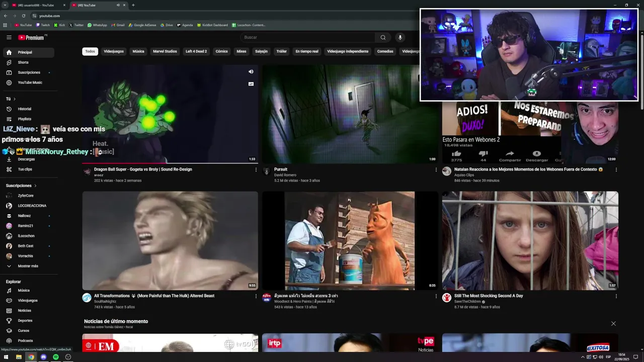The height and width of the screenshot is (362, 644).
Task: Open options menu for Pursuit video
Action: [x=436, y=170]
